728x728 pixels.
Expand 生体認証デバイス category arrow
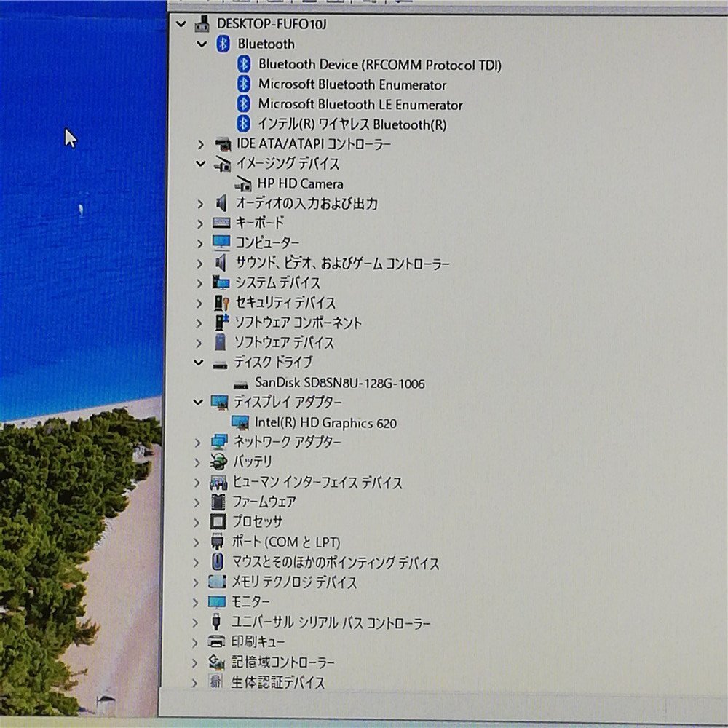[194, 683]
